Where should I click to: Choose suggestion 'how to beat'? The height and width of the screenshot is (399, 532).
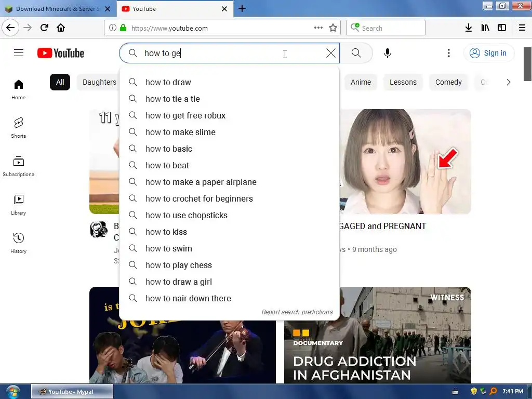(x=229, y=165)
